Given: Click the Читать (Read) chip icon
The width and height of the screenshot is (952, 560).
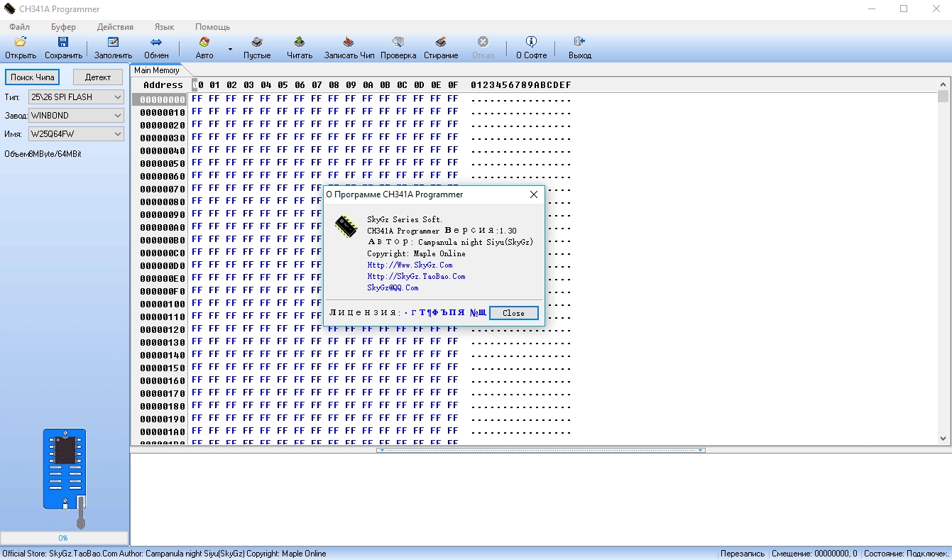Looking at the screenshot, I should point(300,43).
